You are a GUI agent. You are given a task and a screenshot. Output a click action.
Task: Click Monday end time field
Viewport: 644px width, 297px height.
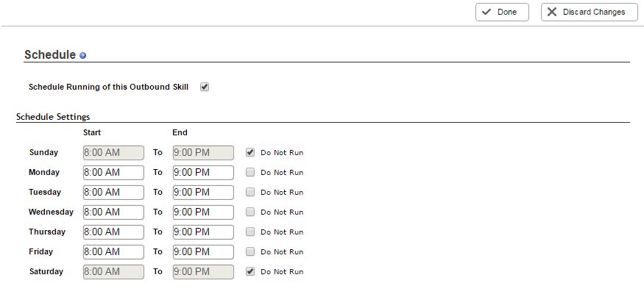203,172
